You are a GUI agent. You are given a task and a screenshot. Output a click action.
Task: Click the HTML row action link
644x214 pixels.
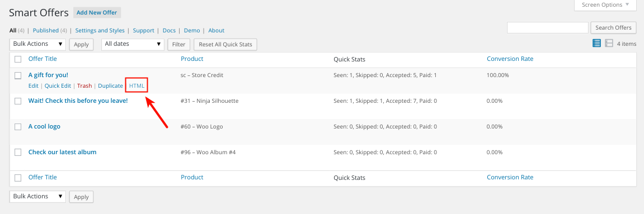(137, 85)
